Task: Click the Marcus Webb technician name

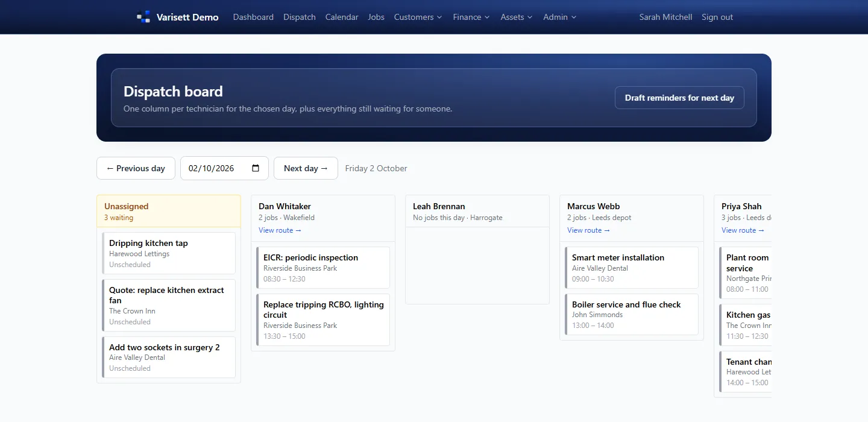Action: point(593,206)
